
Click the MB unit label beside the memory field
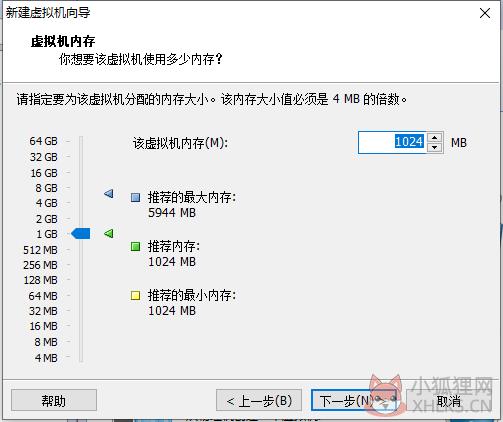459,143
